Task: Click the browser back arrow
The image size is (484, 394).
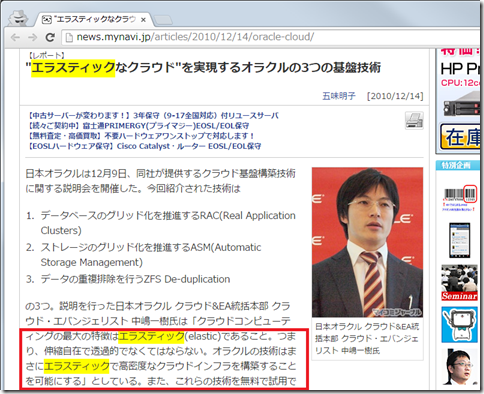Action: tap(15, 37)
